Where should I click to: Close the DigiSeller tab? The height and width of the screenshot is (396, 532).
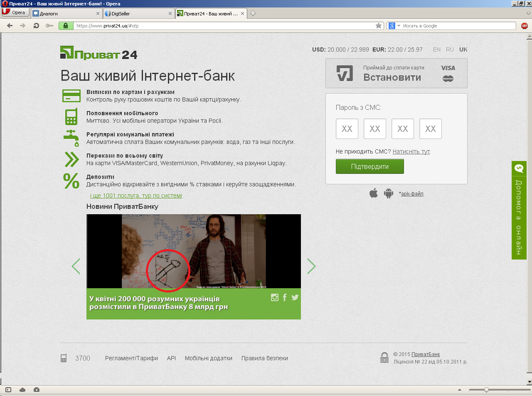coord(170,14)
